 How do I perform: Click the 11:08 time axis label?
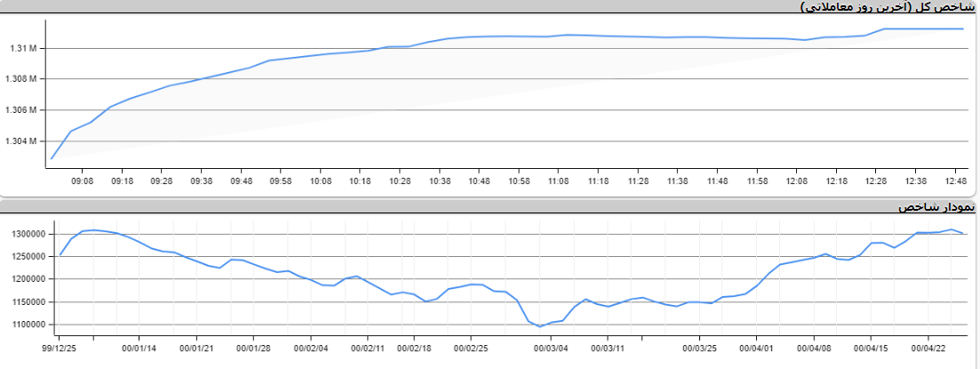pos(558,180)
